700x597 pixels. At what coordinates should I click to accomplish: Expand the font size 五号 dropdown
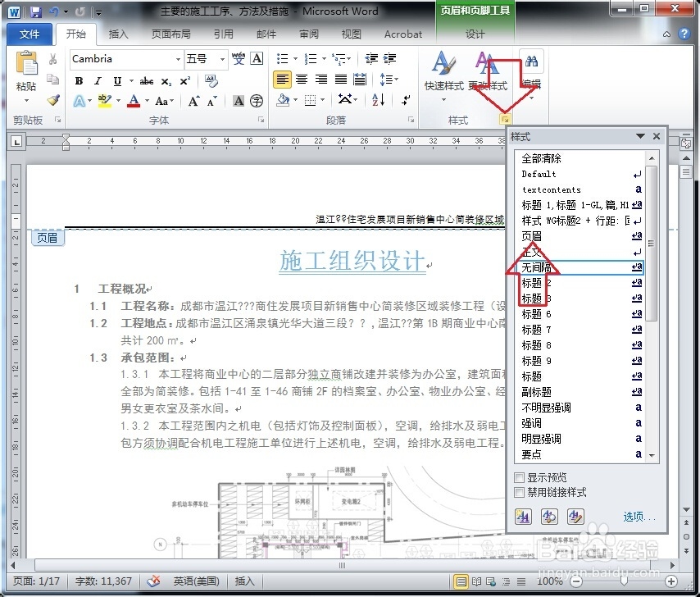click(x=221, y=59)
